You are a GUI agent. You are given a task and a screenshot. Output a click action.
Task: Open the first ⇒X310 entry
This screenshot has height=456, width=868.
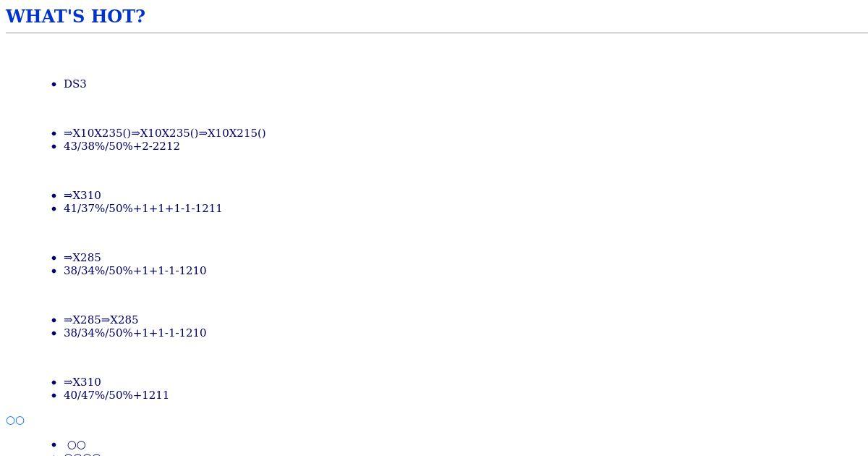pyautogui.click(x=82, y=195)
